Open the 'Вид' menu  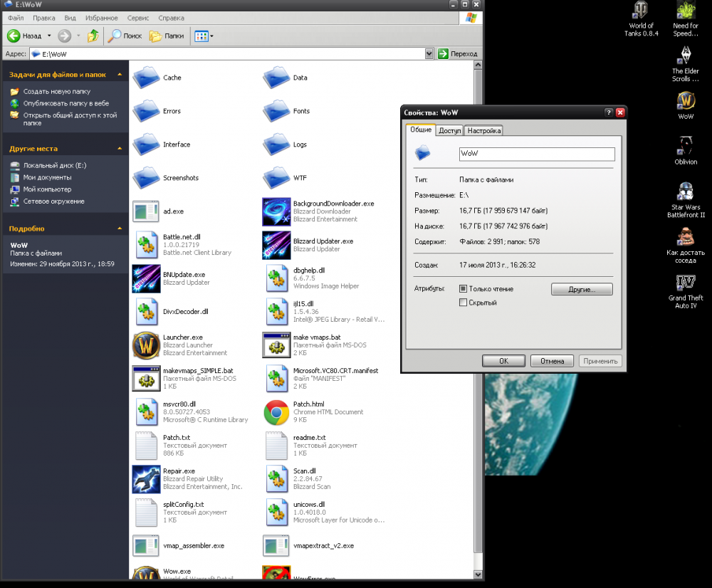[x=70, y=19]
